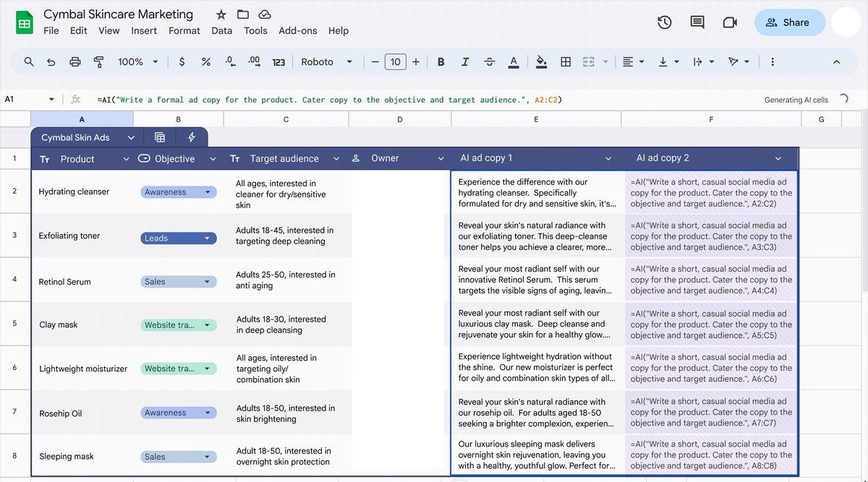The width and height of the screenshot is (868, 482).
Task: Check the cloud save status icon
Action: pyautogui.click(x=265, y=14)
